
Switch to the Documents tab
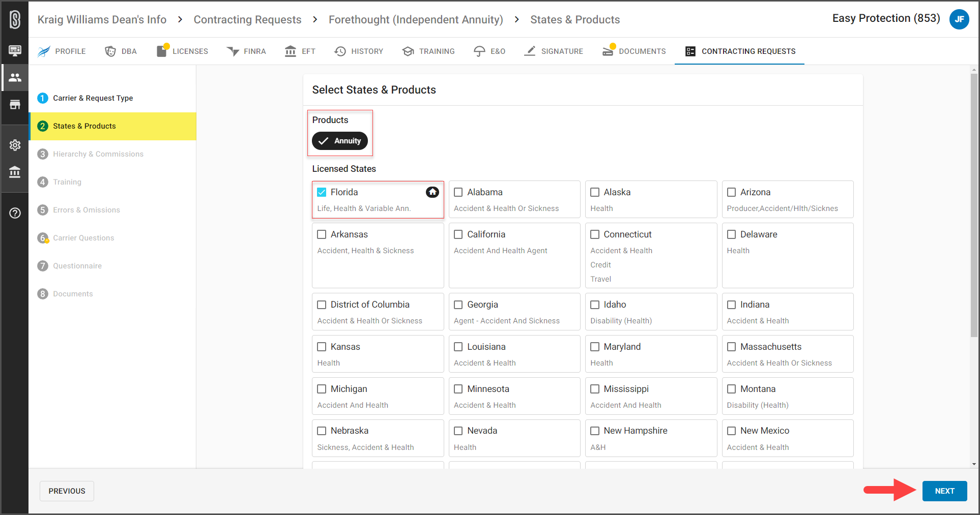[634, 51]
